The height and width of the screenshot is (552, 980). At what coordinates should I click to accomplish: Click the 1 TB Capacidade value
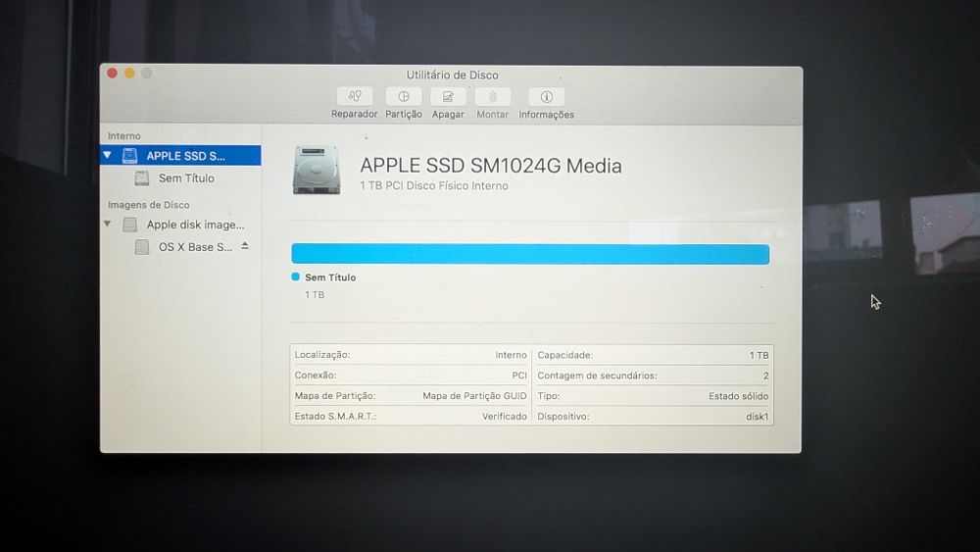click(x=759, y=355)
